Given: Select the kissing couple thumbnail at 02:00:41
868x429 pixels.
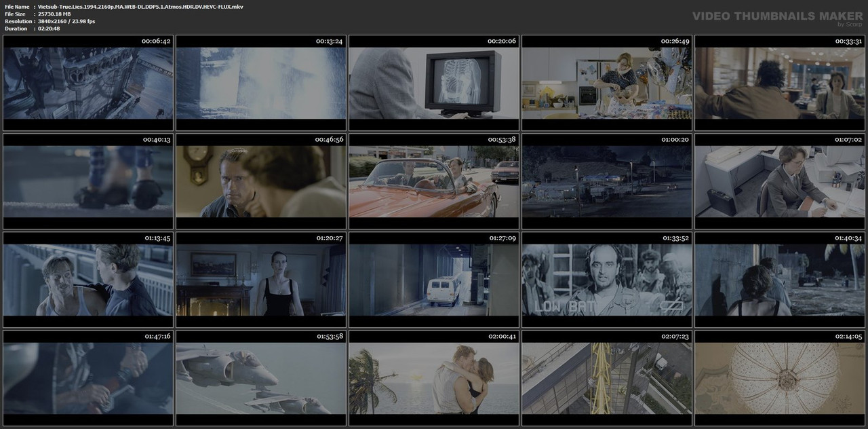Looking at the screenshot, I should (434, 377).
